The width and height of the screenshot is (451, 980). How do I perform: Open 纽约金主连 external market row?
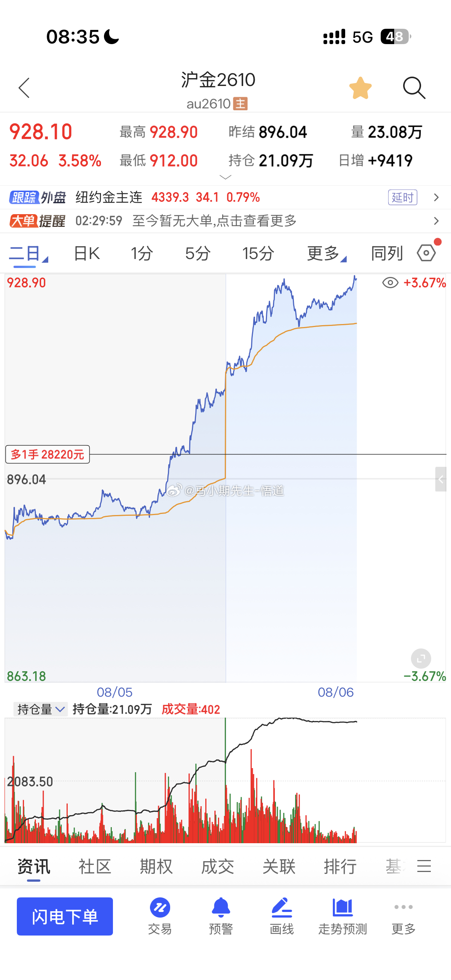pyautogui.click(x=225, y=197)
